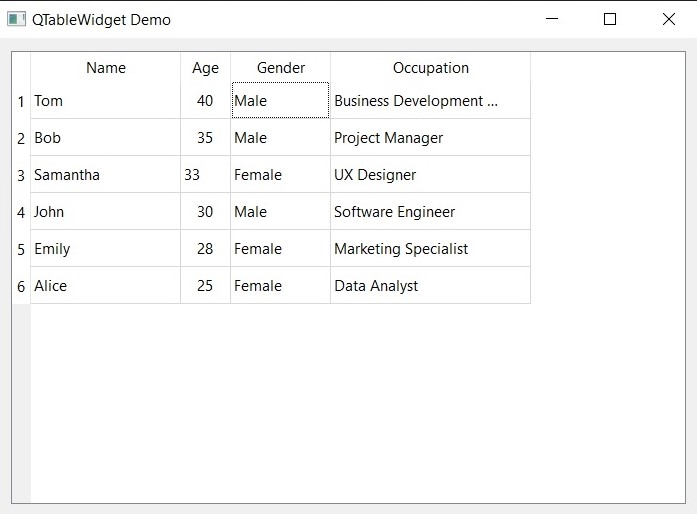Select the Tom name cell
Viewport: 697px width, 514px height.
coord(105,100)
